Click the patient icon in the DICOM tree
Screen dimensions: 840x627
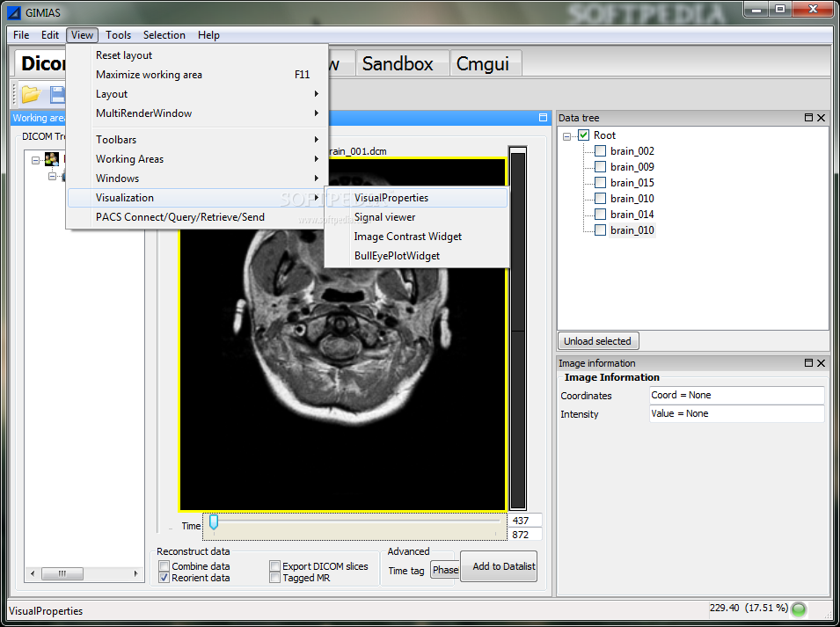[52, 159]
